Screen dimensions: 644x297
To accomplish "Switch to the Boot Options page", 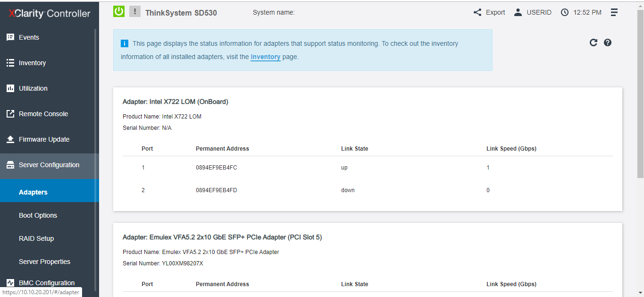I will coord(38,215).
